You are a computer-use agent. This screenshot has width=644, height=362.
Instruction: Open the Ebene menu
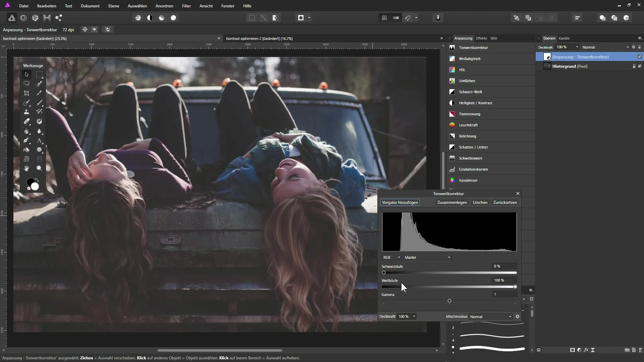pyautogui.click(x=114, y=6)
